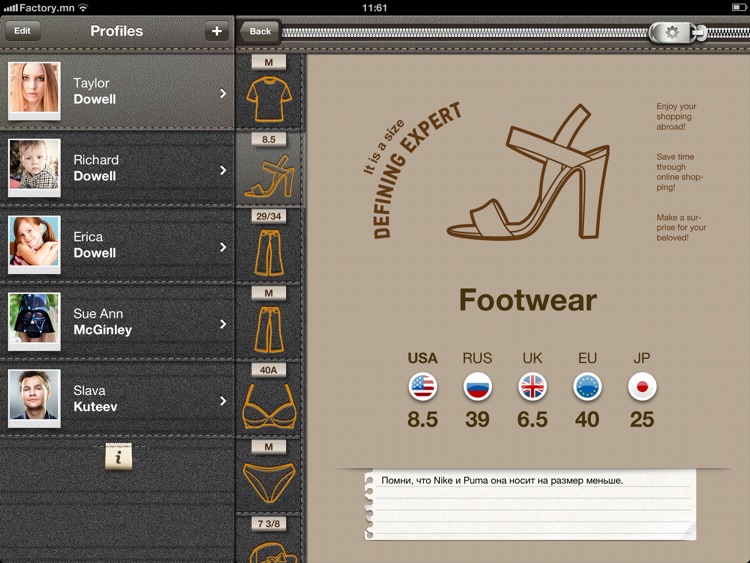Choose the EU flag size
Image resolution: width=750 pixels, height=563 pixels.
point(587,386)
